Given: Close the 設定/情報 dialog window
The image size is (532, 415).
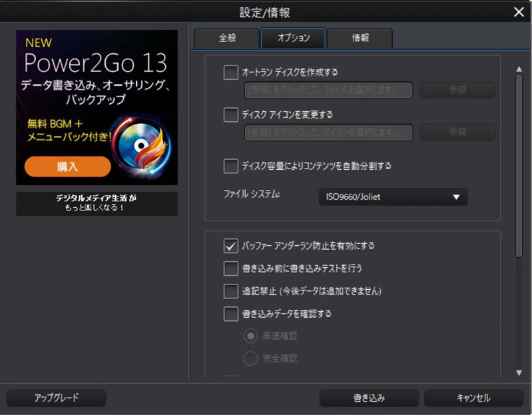Looking at the screenshot, I should tap(519, 12).
